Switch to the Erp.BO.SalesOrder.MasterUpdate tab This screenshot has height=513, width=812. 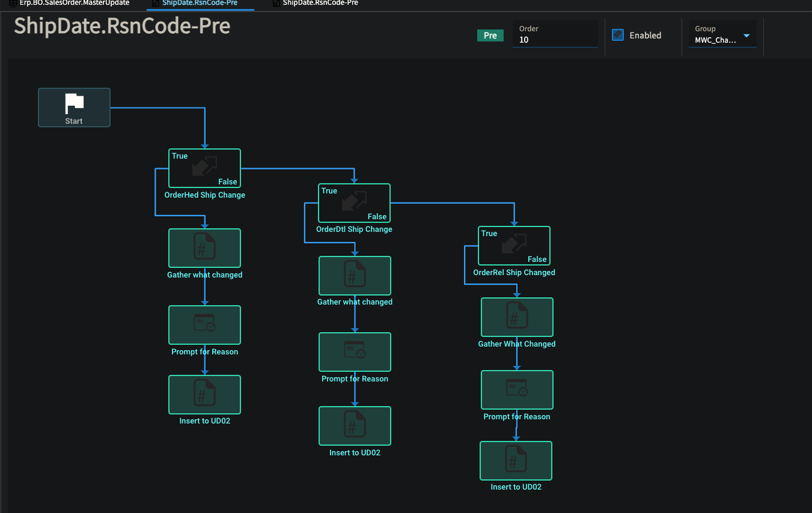(x=69, y=3)
